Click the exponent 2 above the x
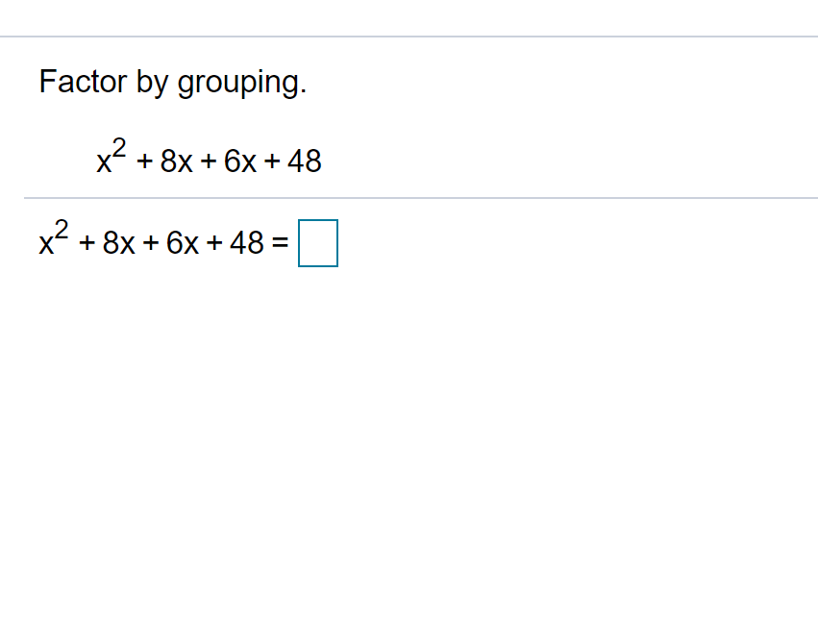The height and width of the screenshot is (644, 818). pyautogui.click(x=118, y=146)
